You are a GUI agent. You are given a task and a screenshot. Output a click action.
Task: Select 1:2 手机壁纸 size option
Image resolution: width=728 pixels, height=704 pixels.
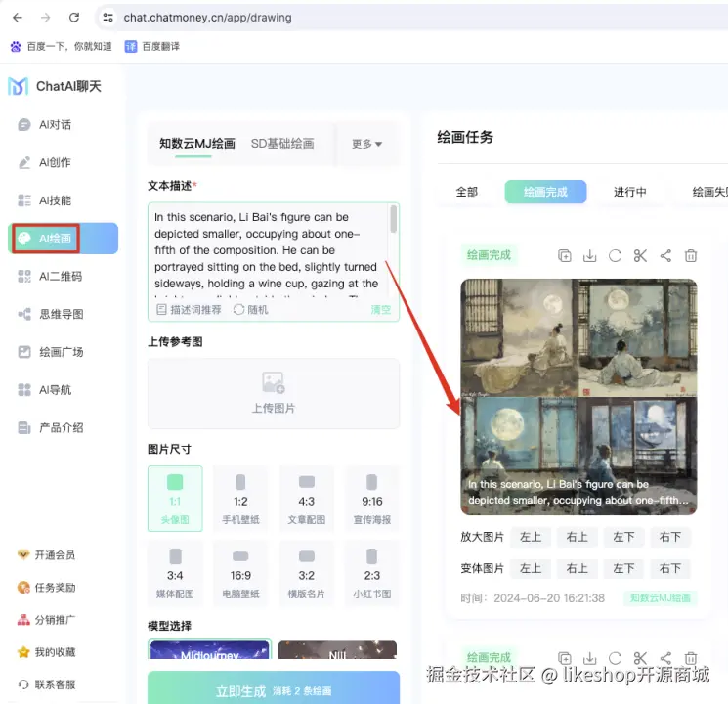[240, 499]
